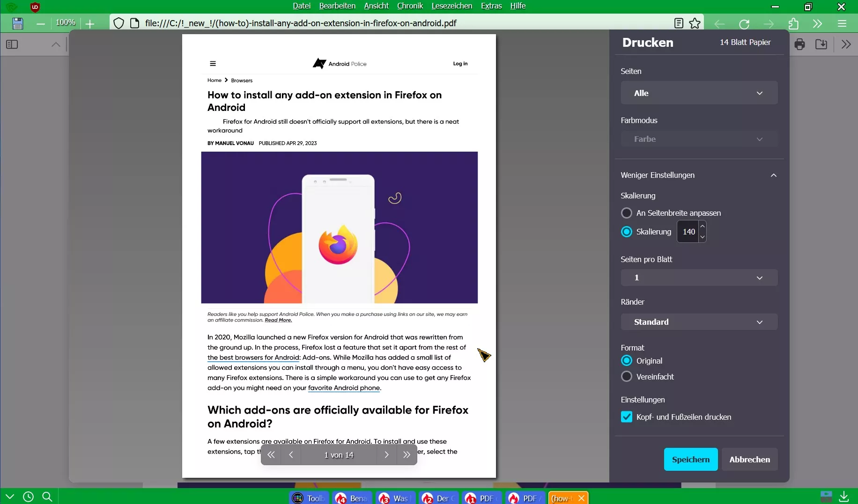Click the Abbrechen button
This screenshot has height=504, width=858.
tap(750, 460)
